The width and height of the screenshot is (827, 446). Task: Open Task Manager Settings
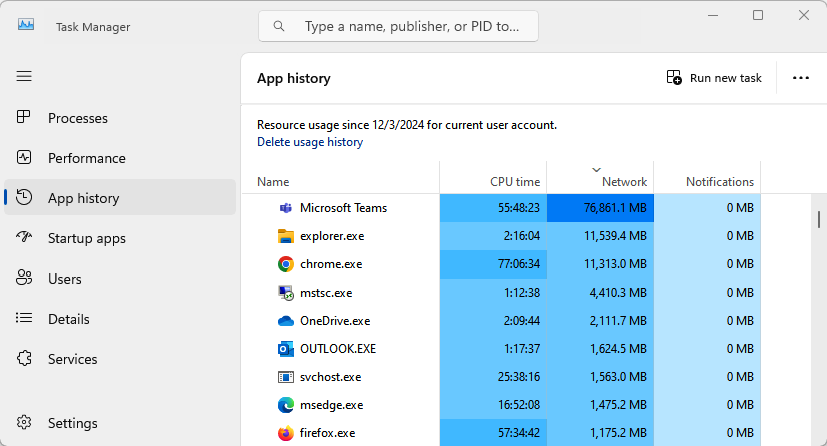coord(120,423)
